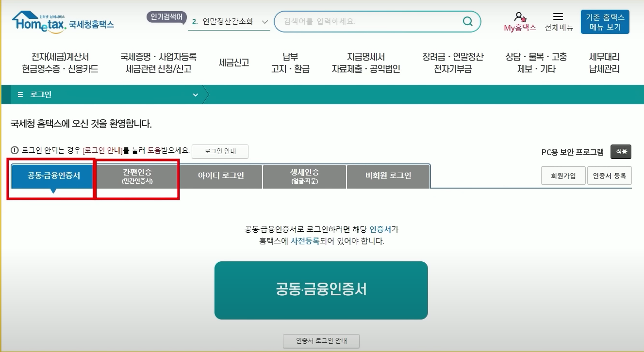Select 세금신고 in the navigation
The image size is (644, 352).
[233, 62]
